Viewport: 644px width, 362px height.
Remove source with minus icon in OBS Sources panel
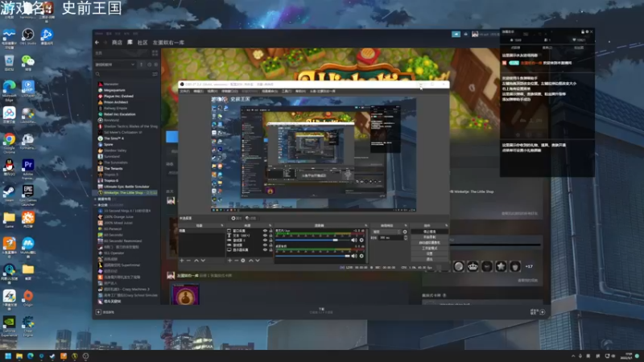[x=237, y=260]
